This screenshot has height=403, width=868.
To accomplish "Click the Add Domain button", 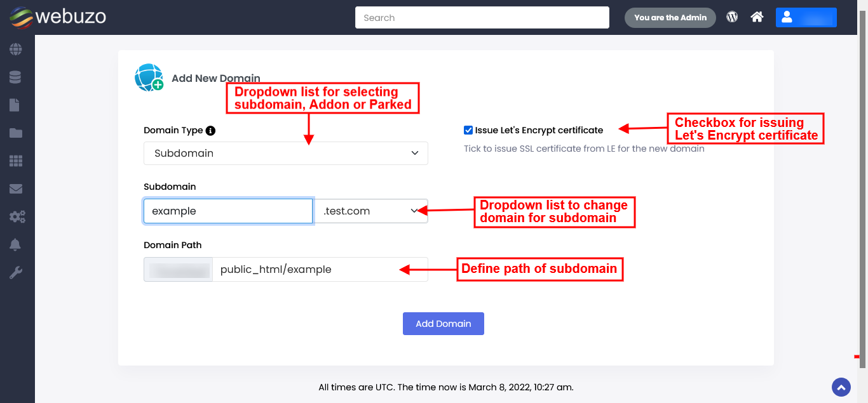I will click(x=443, y=324).
